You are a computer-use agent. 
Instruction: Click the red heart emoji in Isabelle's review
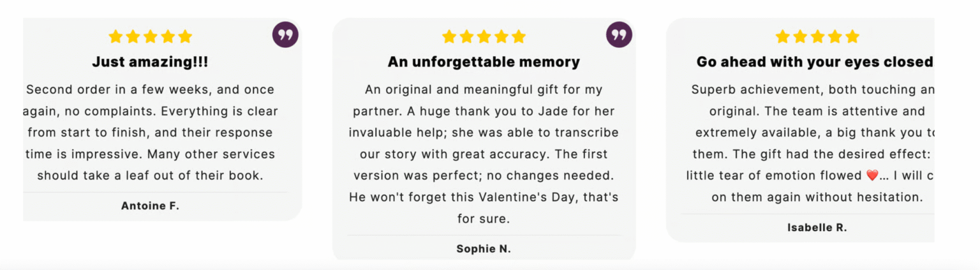coord(873,176)
